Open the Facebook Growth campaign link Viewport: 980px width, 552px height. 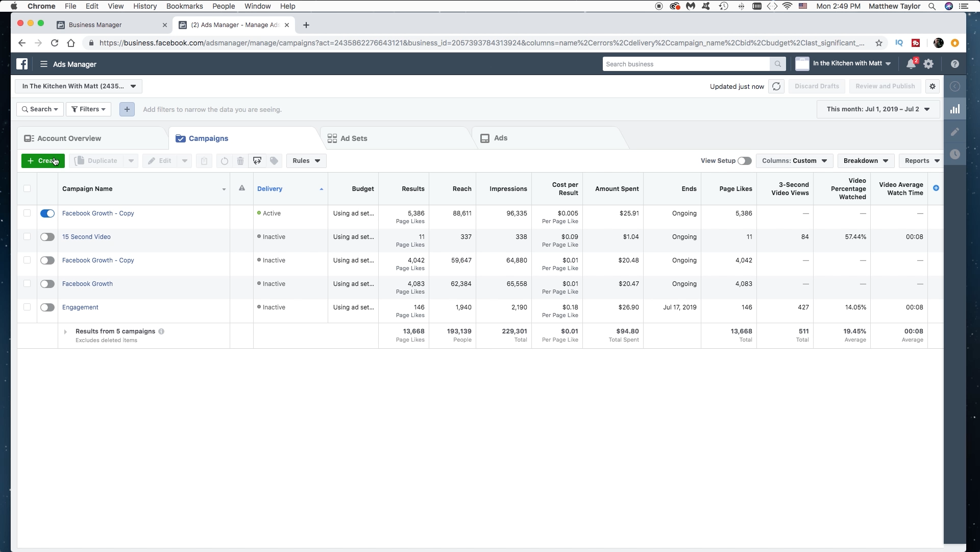(x=87, y=284)
